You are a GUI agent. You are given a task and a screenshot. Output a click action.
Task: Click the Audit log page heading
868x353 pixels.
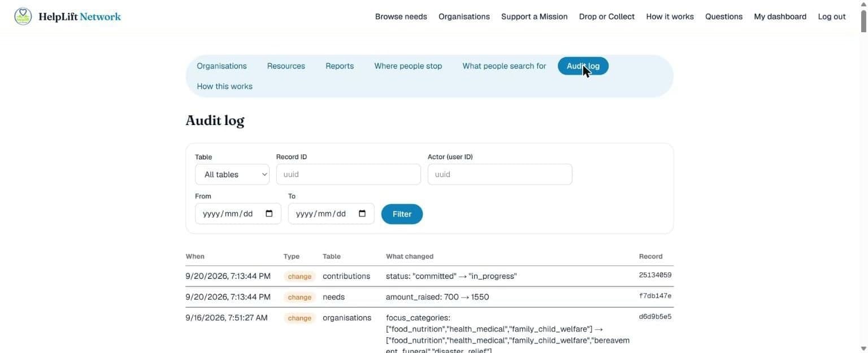pyautogui.click(x=215, y=120)
